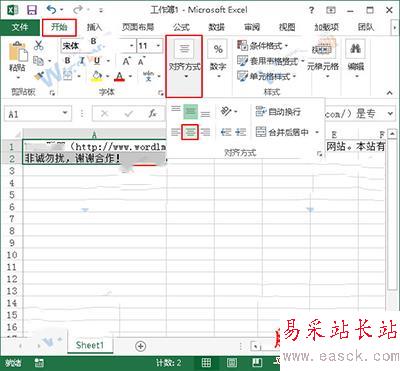400x371 pixels.
Task: Click the Help question mark icon
Action: (311, 10)
